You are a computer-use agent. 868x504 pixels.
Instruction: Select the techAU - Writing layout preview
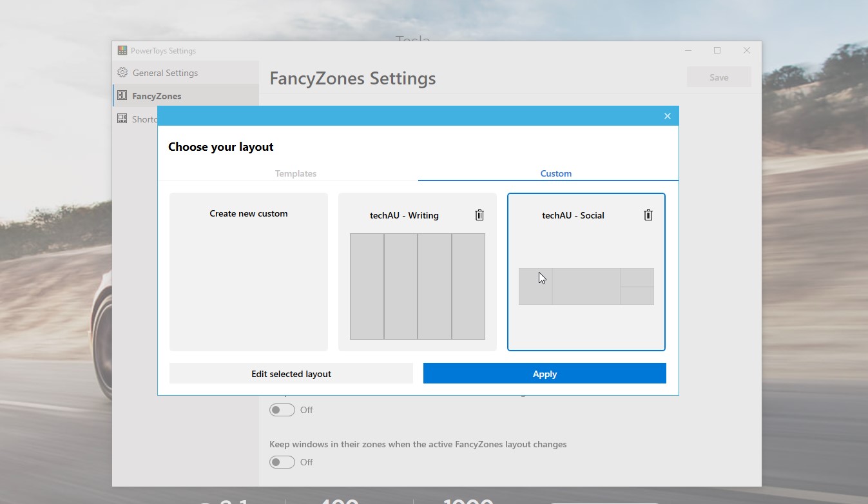coord(417,286)
